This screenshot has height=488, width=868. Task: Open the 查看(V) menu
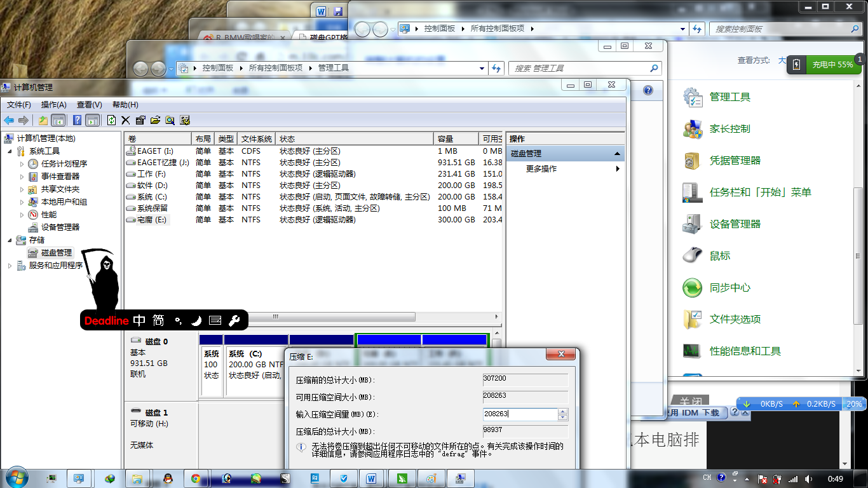90,104
